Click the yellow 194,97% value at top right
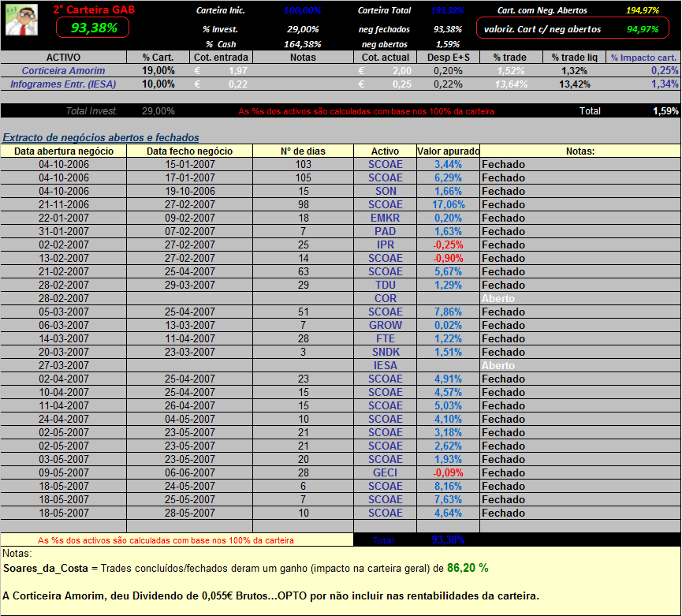 (x=643, y=10)
